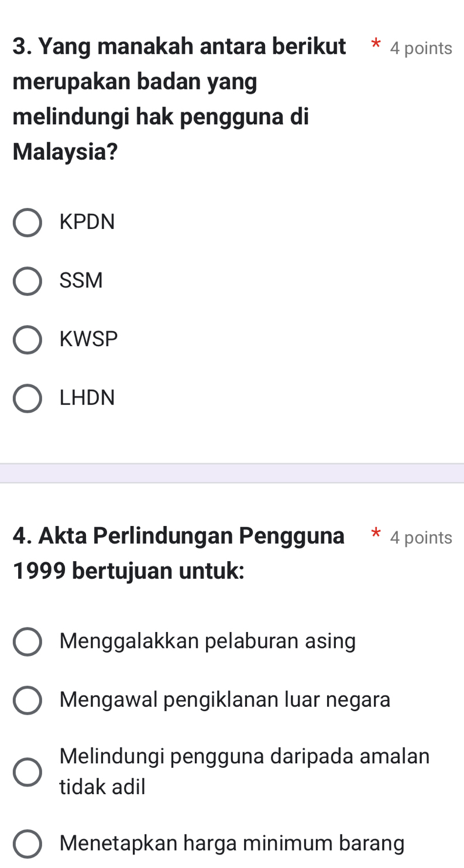This screenshot has width=464, height=868.
Task: Click the 4 points label of question 4
Action: coord(421,538)
